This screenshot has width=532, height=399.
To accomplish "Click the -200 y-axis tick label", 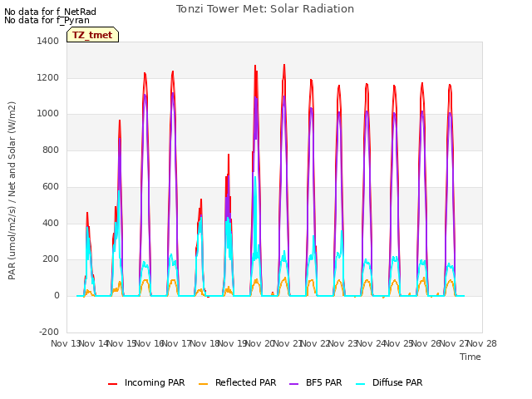I will [x=49, y=332].
